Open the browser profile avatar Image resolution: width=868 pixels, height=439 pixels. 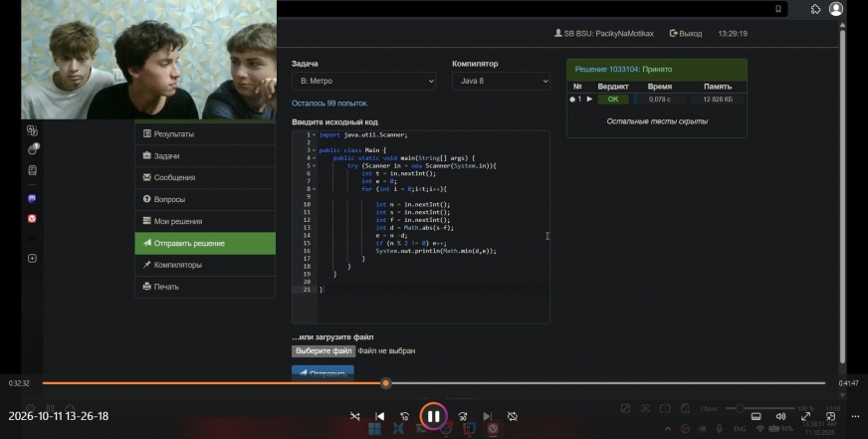click(836, 8)
